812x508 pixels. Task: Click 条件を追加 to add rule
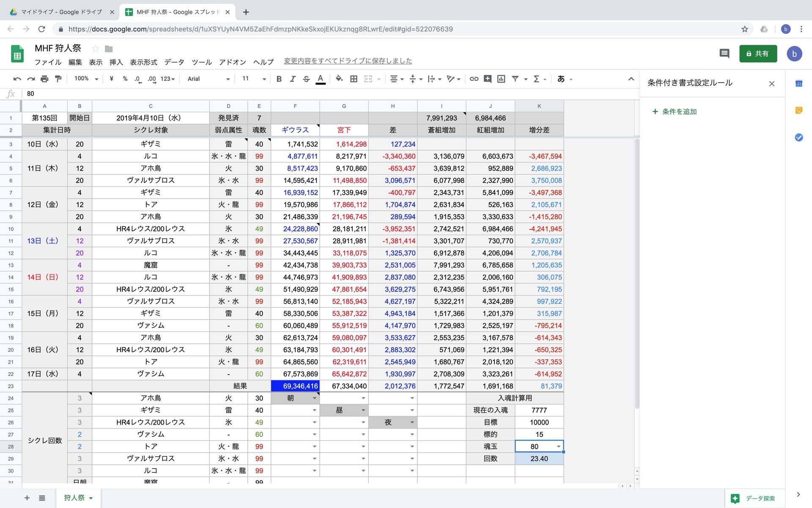click(675, 112)
